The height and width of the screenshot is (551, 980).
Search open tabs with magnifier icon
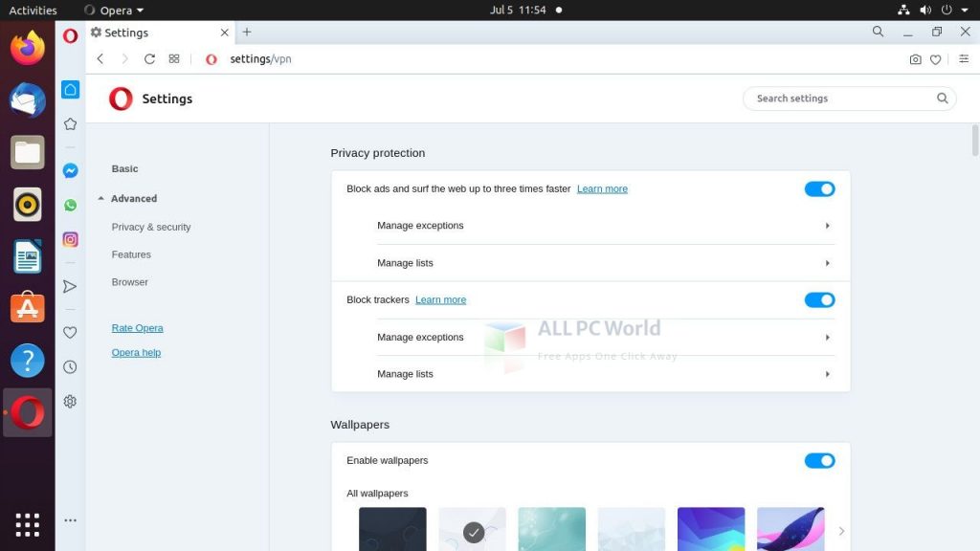point(879,32)
